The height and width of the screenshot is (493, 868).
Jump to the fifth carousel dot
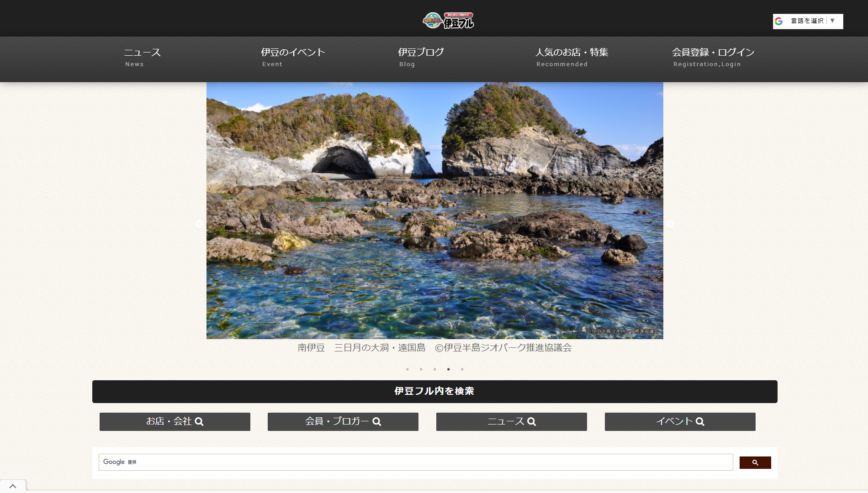coord(462,369)
